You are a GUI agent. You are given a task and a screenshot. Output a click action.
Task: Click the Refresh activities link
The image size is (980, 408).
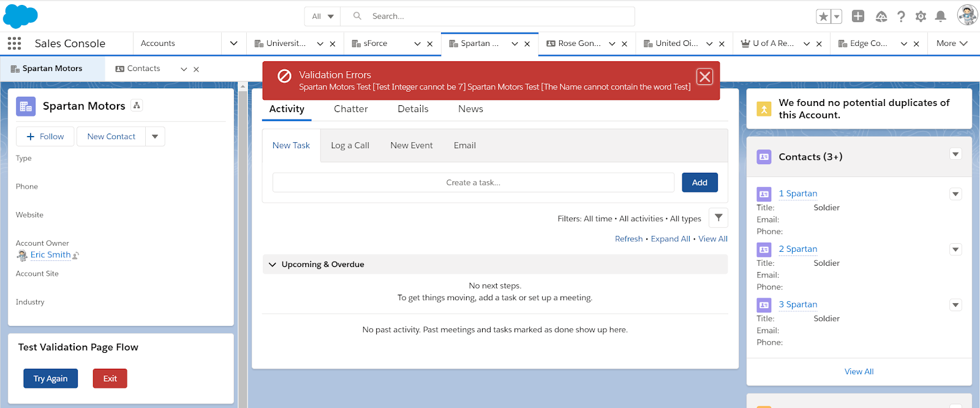click(x=628, y=239)
